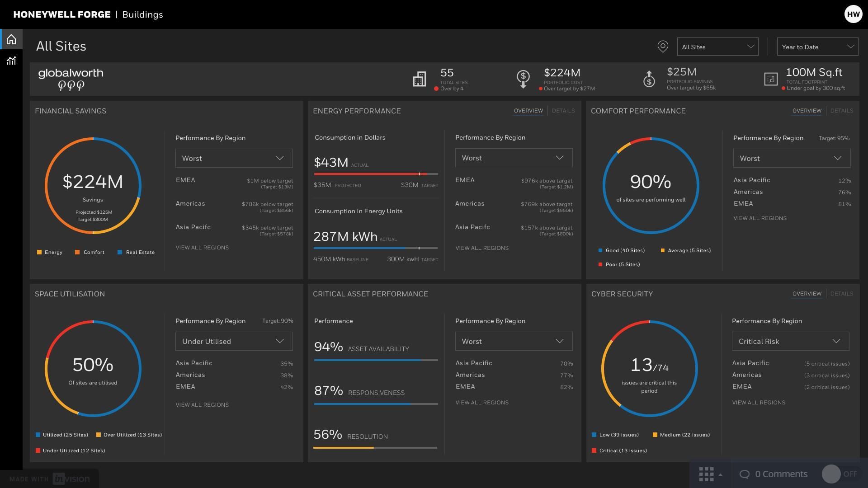Click the Home icon in sidebar
This screenshot has height=488, width=868.
click(11, 40)
